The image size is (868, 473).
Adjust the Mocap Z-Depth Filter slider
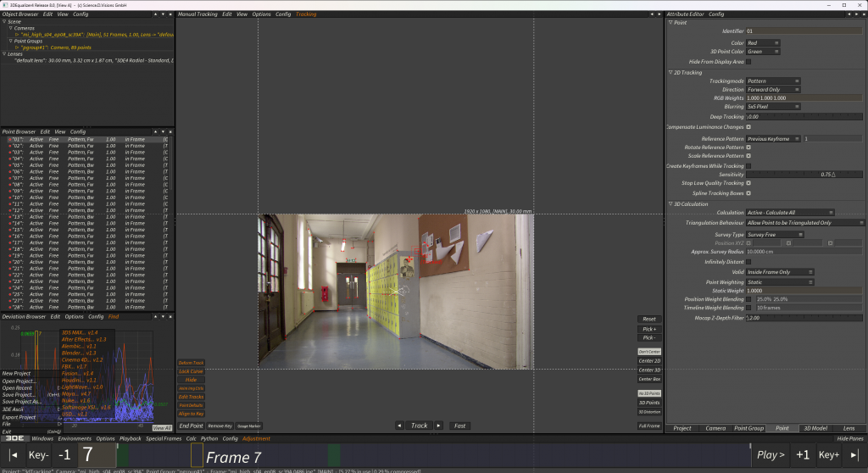point(804,318)
